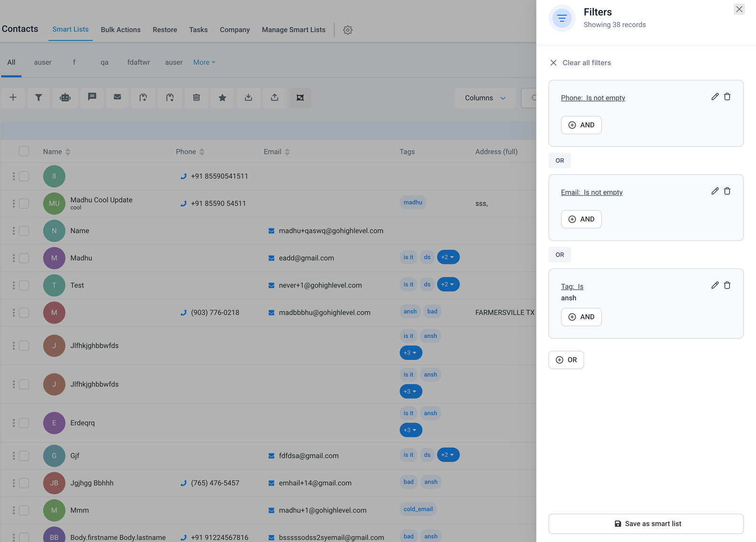Image resolution: width=756 pixels, height=542 pixels.
Task: Click the send email envelope icon
Action: point(118,98)
